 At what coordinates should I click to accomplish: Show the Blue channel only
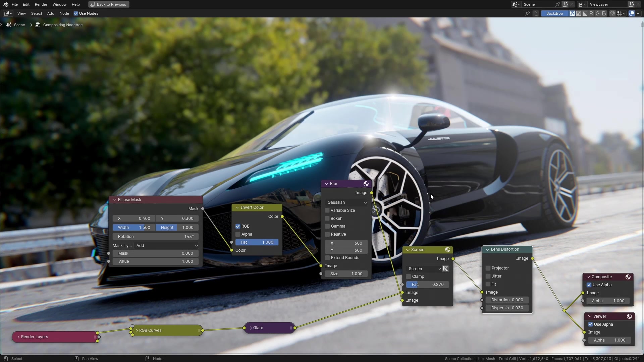pyautogui.click(x=604, y=13)
